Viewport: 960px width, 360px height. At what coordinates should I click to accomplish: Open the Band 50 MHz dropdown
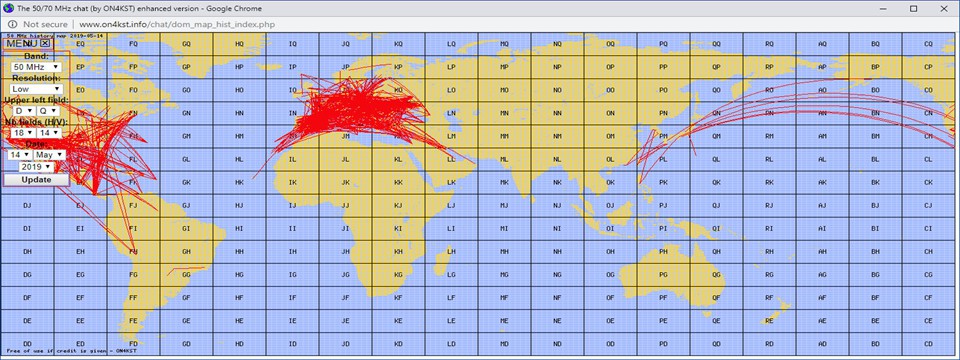pos(36,66)
